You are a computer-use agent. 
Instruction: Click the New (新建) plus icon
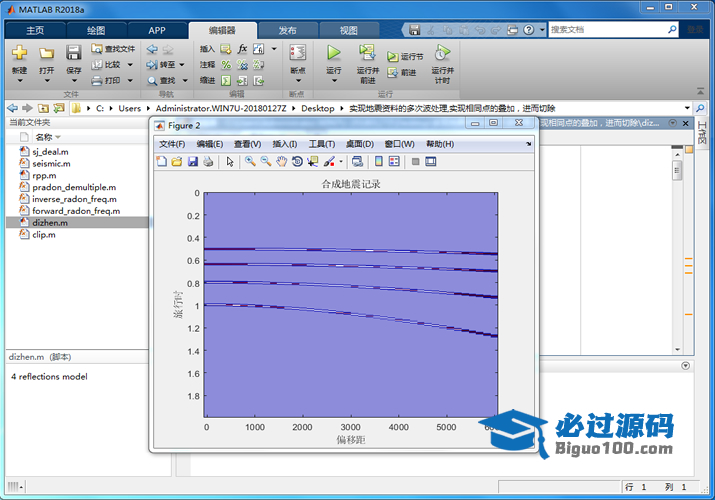click(19, 53)
